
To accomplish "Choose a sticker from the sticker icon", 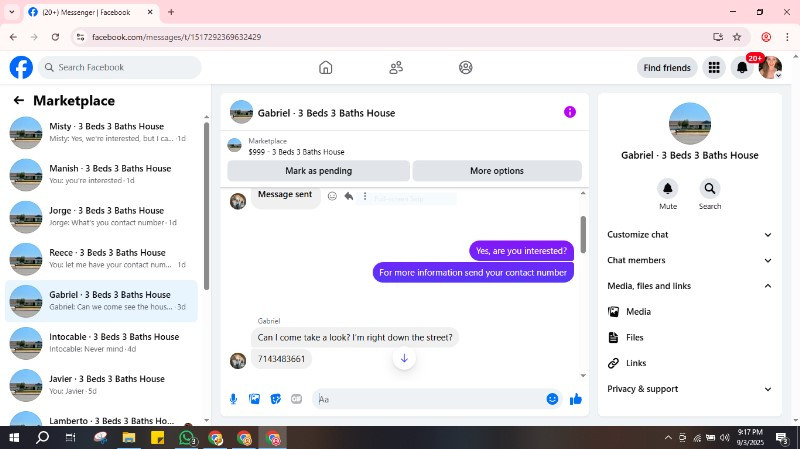I will (x=276, y=399).
